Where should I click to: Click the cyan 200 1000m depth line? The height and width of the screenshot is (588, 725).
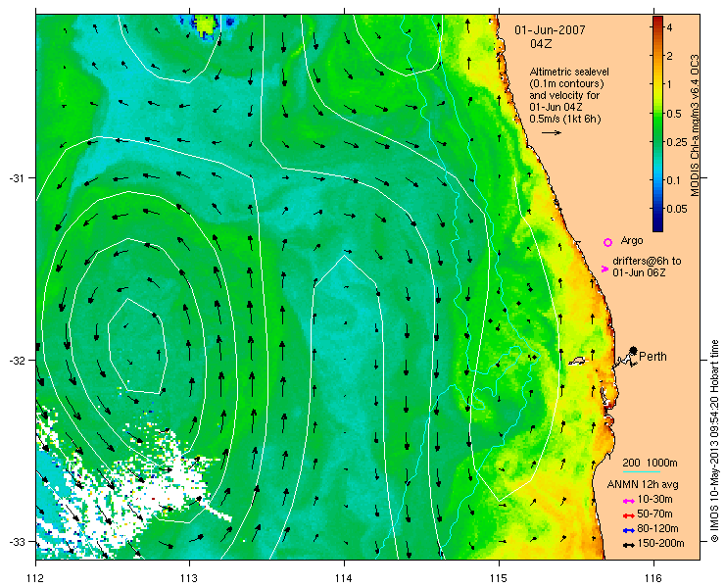tap(641, 472)
